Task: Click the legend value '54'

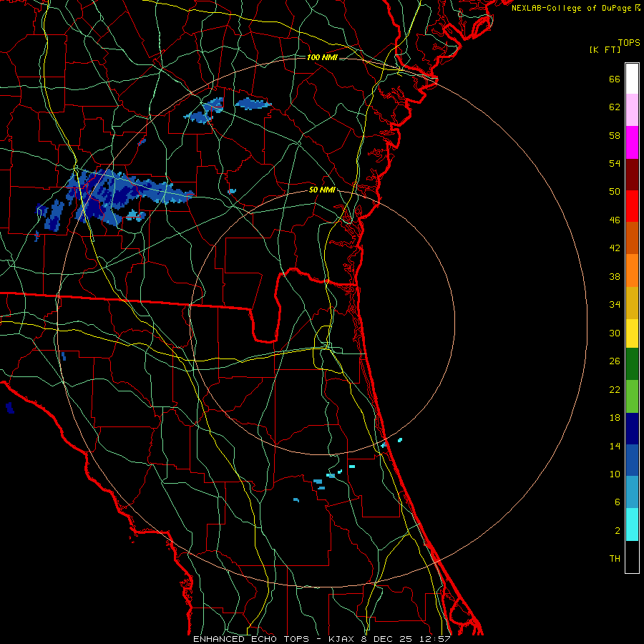Action: click(615, 163)
